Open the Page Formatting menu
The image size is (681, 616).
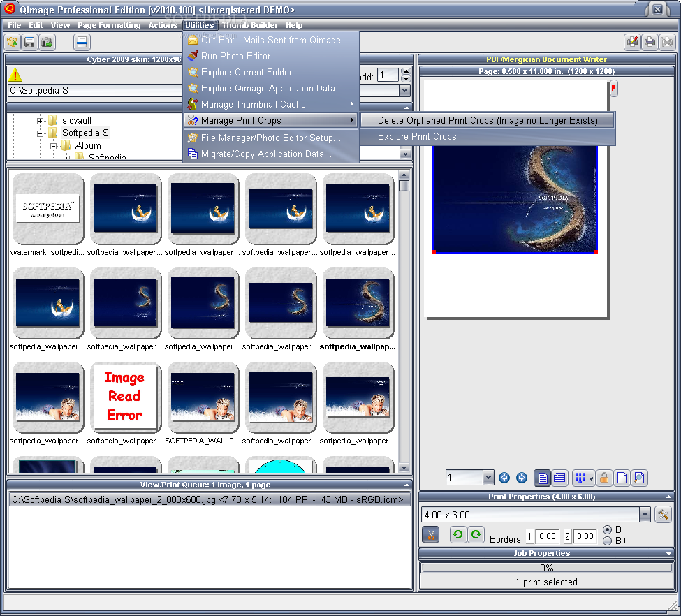pos(109,25)
